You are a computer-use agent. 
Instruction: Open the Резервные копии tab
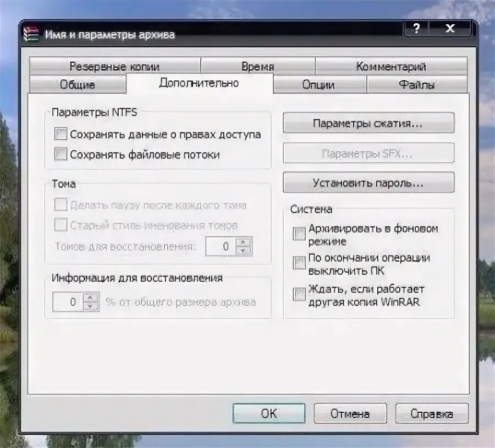(x=114, y=67)
